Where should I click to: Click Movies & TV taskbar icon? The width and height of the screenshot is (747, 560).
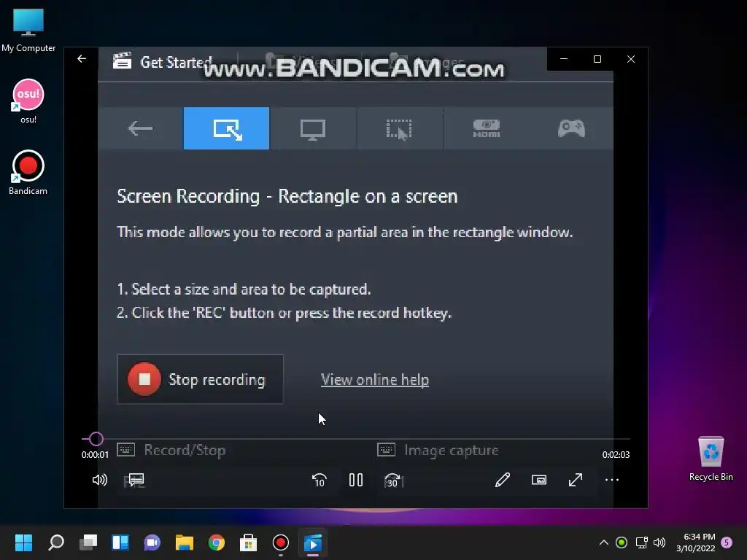click(313, 542)
